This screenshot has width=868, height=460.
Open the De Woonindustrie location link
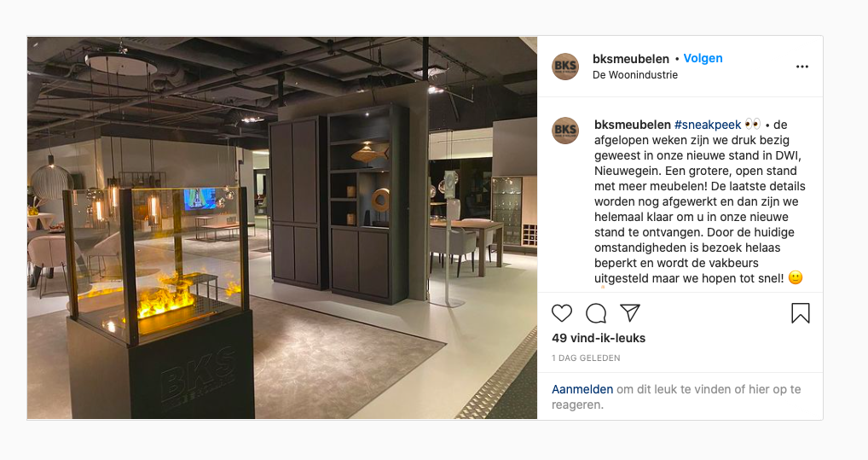(x=635, y=75)
